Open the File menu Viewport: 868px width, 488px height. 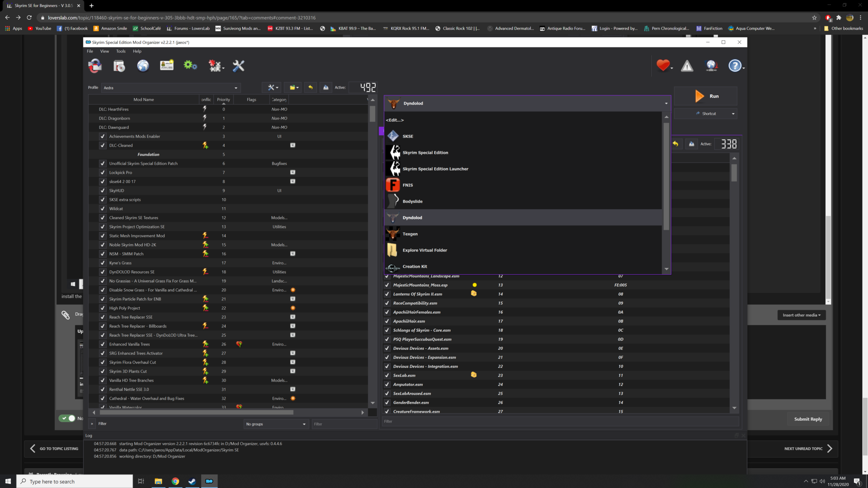[90, 51]
